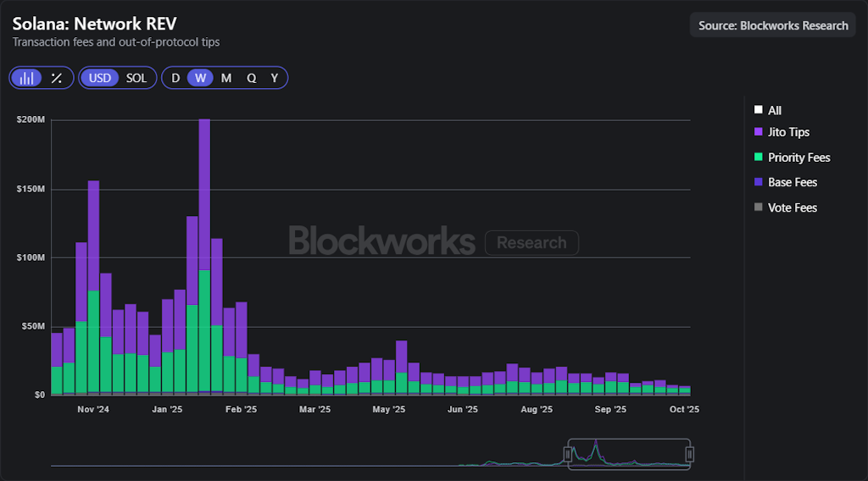Click the Base Fees legend marker
The image size is (868, 481).
[758, 182]
